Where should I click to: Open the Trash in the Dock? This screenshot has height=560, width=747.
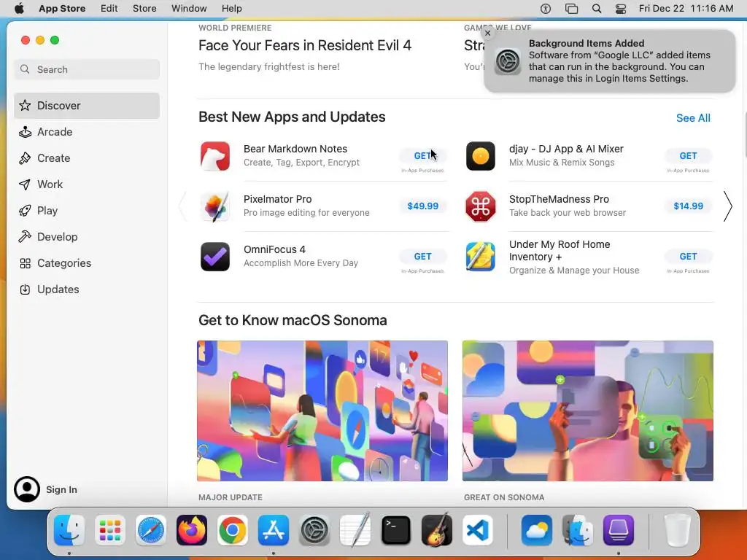tap(678, 530)
